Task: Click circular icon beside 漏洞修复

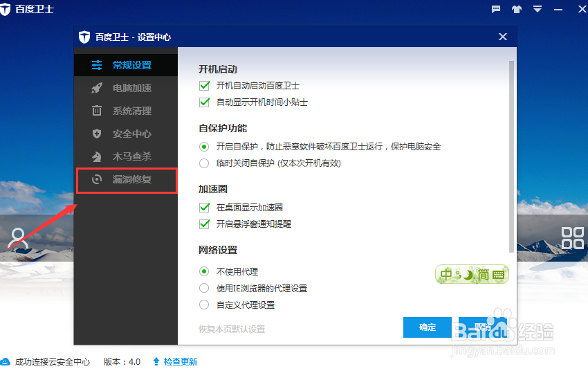Action: coord(97,179)
